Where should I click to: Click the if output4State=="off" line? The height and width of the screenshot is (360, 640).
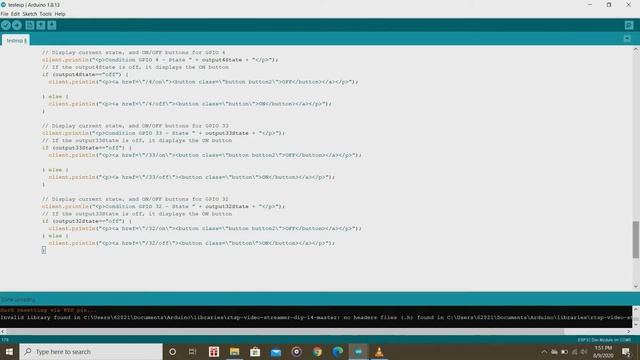pyautogui.click(x=85, y=75)
